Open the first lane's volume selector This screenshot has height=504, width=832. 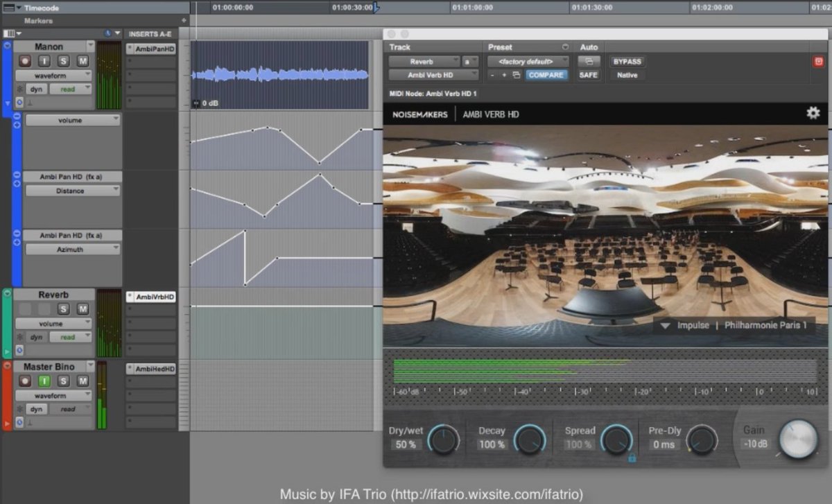(73, 120)
